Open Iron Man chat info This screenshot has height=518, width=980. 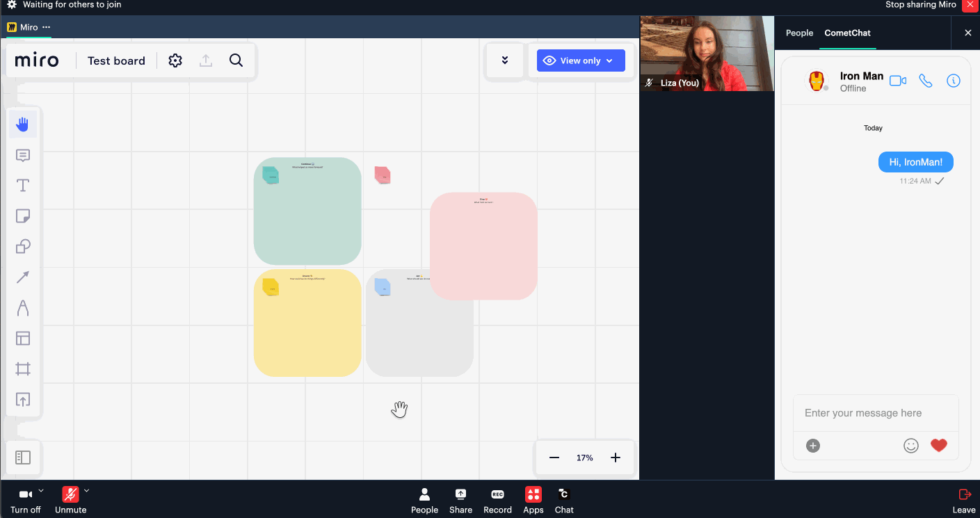click(x=954, y=81)
